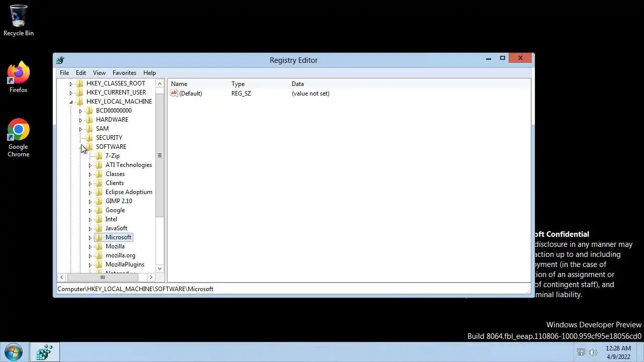Click the BCD00000000 folder icon

click(89, 111)
